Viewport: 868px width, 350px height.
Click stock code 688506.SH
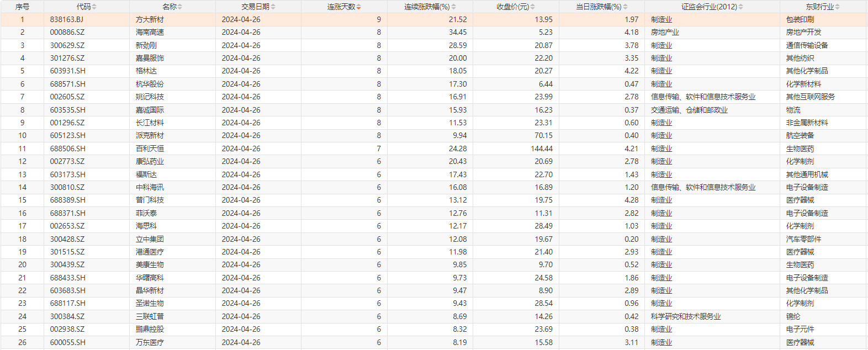point(68,149)
